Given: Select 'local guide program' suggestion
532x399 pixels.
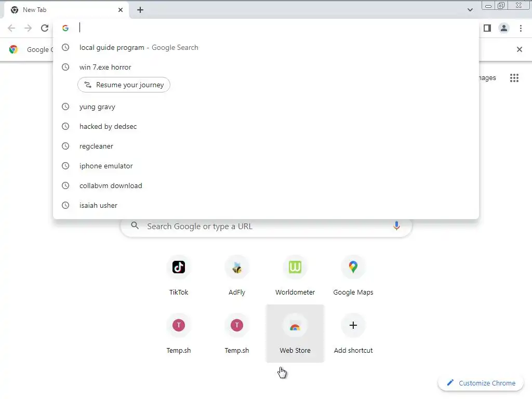Looking at the screenshot, I should tap(266, 47).
